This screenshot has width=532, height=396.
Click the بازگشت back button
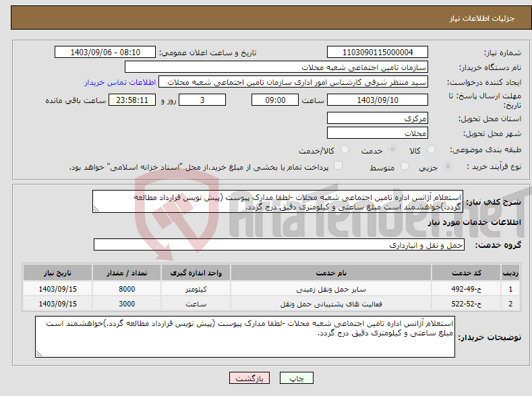pos(249,378)
